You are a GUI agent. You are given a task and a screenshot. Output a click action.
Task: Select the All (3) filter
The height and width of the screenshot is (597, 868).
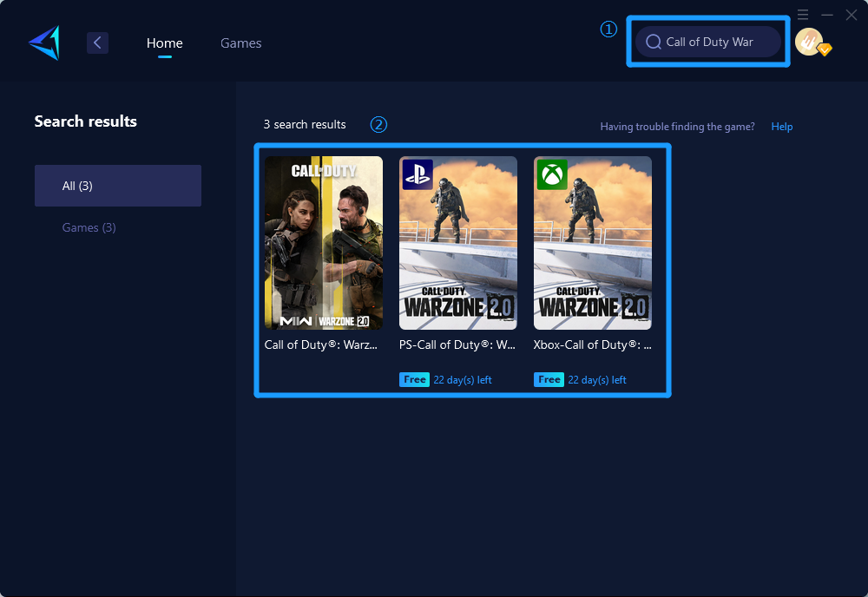118,186
